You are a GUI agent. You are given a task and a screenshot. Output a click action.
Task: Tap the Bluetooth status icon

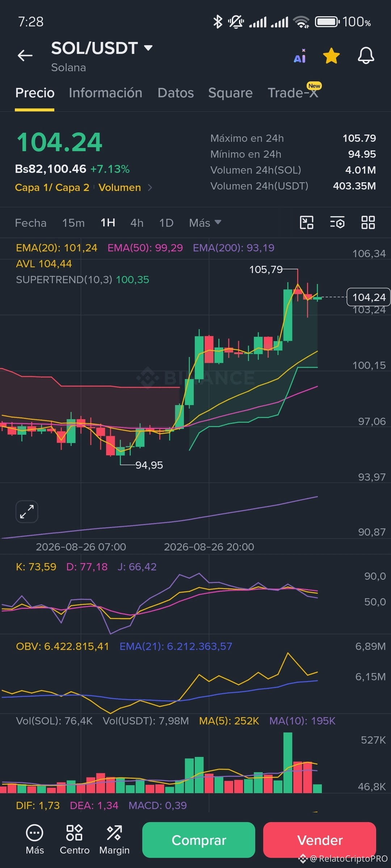(218, 22)
